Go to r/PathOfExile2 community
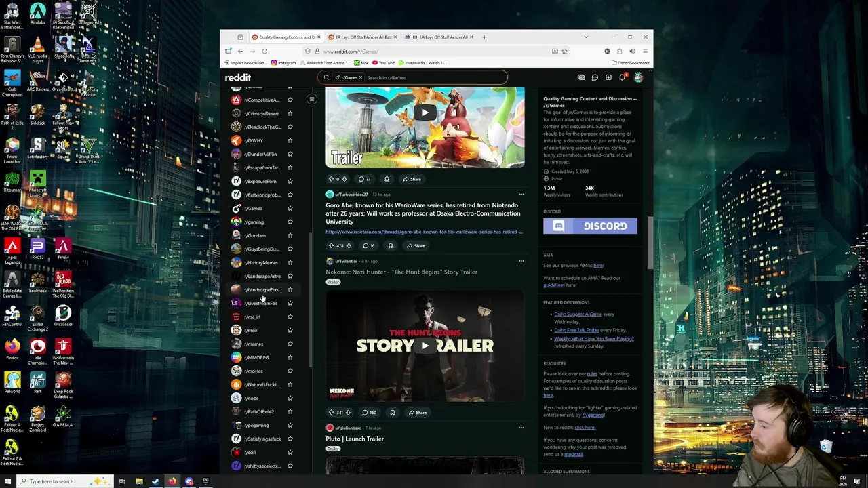868x488 pixels. pyautogui.click(x=258, y=411)
